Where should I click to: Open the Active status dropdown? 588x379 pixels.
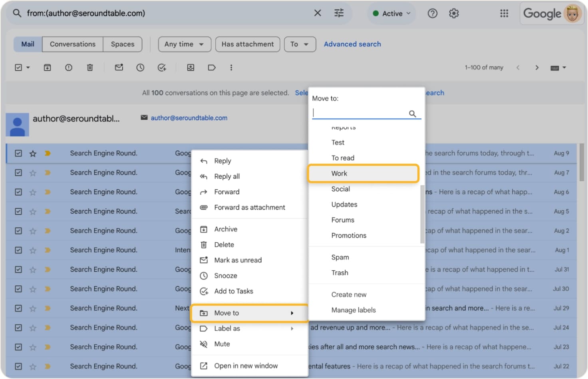coord(391,13)
